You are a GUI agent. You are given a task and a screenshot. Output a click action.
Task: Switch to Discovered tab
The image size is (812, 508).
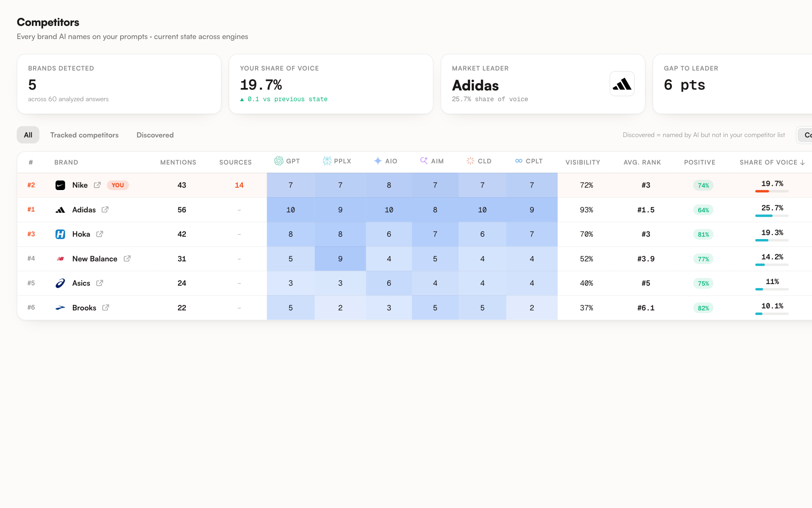point(155,135)
